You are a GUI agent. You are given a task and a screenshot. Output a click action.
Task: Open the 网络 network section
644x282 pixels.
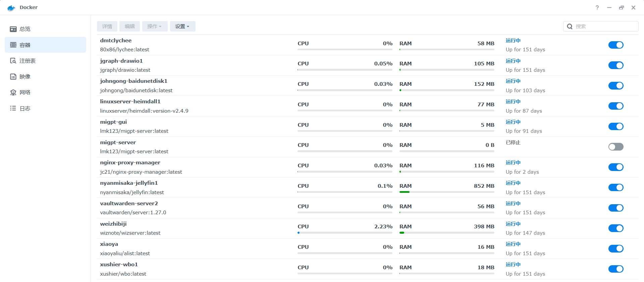tap(45, 92)
